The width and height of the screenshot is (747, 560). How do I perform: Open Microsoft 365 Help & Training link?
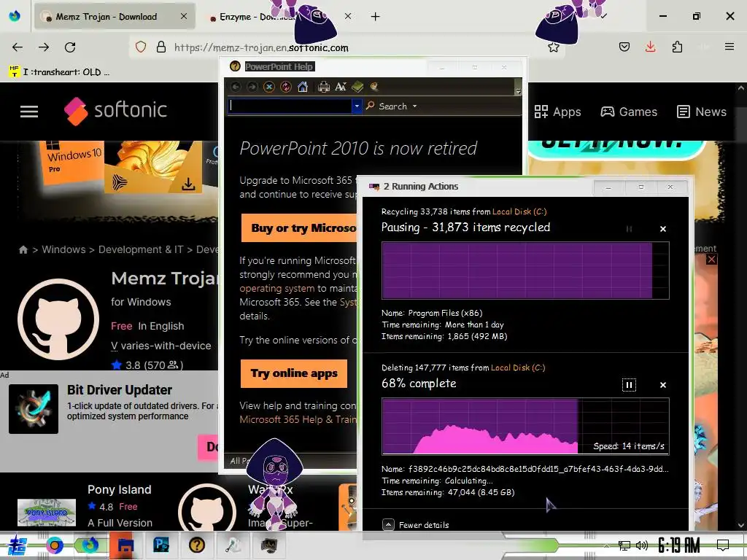(x=298, y=419)
